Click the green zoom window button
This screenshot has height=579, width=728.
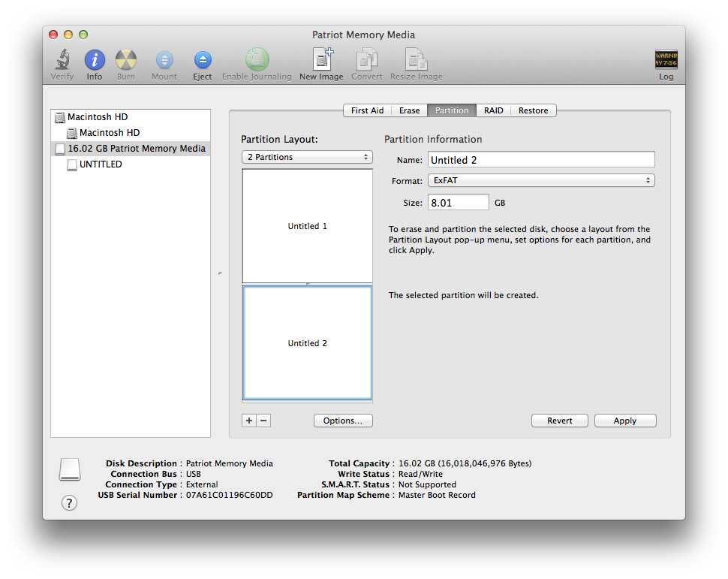[83, 35]
